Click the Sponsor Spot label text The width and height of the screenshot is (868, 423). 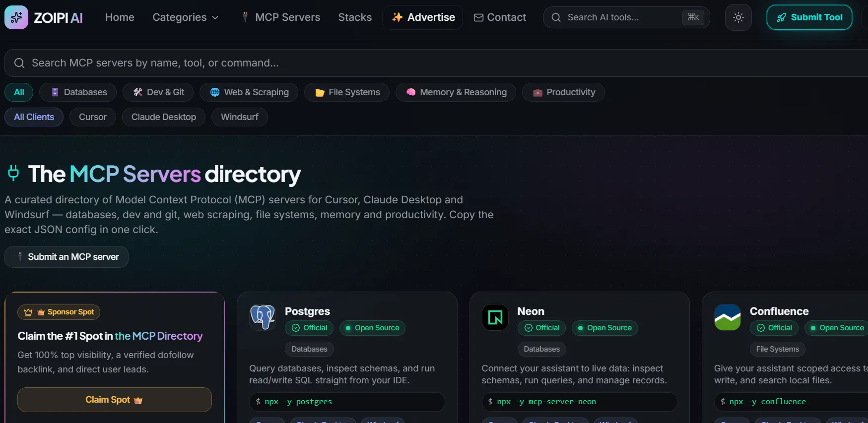pos(71,312)
